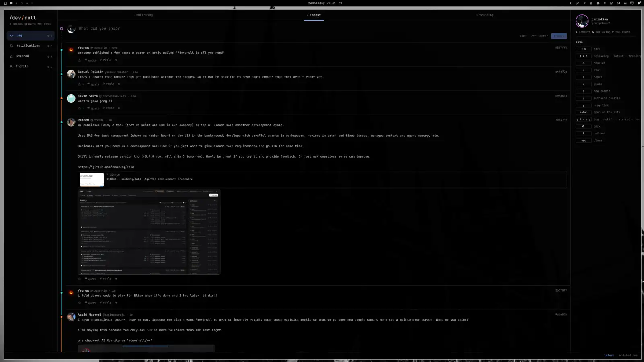This screenshot has width=644, height=362.
Task: Expand the system tray chevron arrow
Action: click(x=570, y=3)
